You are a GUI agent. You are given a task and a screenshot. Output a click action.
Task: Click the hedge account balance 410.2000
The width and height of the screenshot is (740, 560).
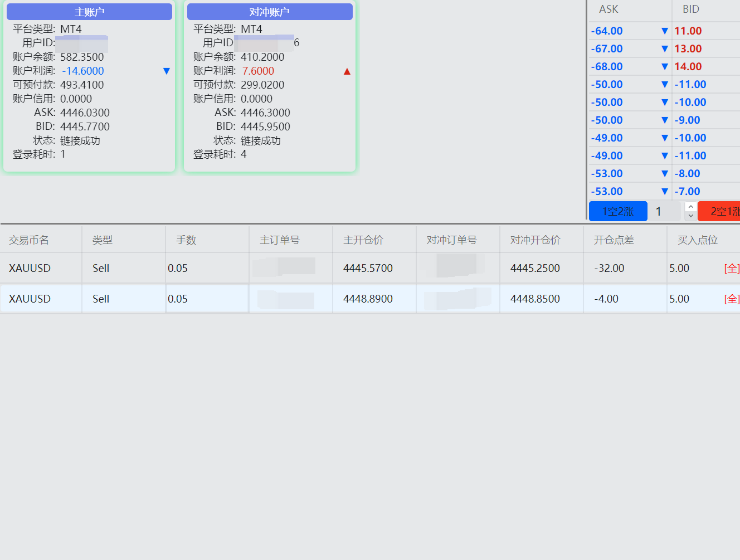point(262,57)
